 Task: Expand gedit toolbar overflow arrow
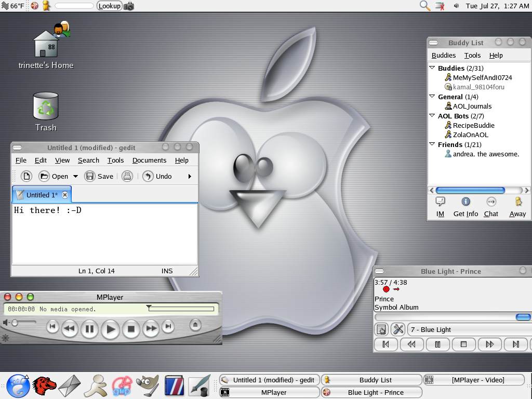190,177
